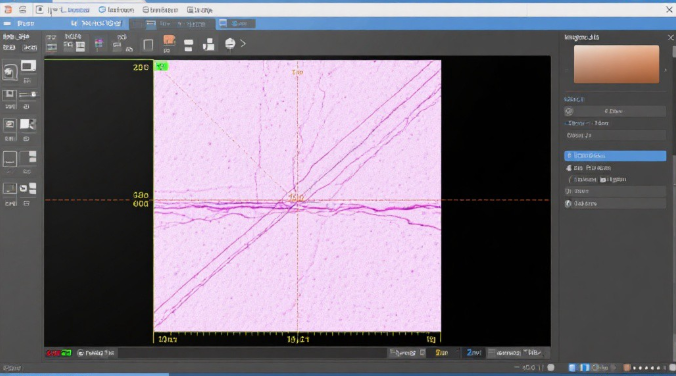The width and height of the screenshot is (676, 376).
Task: Click the white circle icon in bottom bar
Action: 551,368
